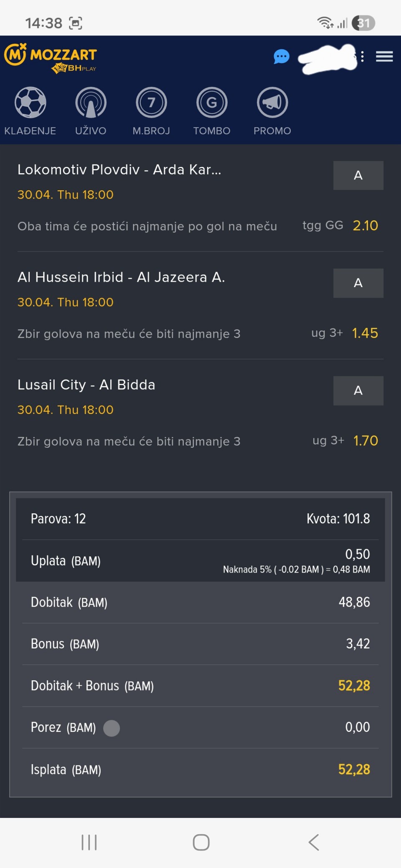Tap the A button for Al Hussein Irbid
The width and height of the screenshot is (401, 868).
pos(358,283)
